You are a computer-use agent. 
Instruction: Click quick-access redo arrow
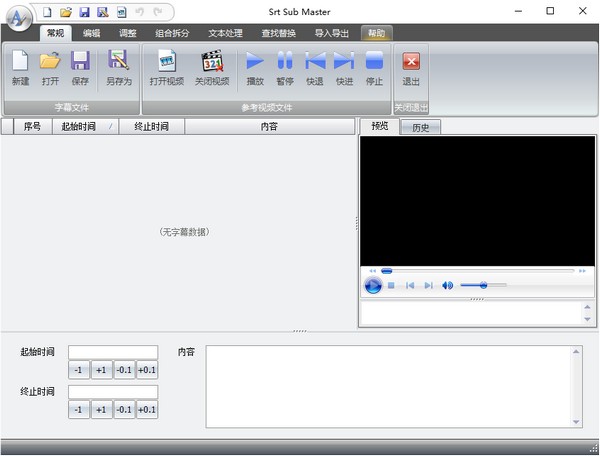click(x=158, y=12)
